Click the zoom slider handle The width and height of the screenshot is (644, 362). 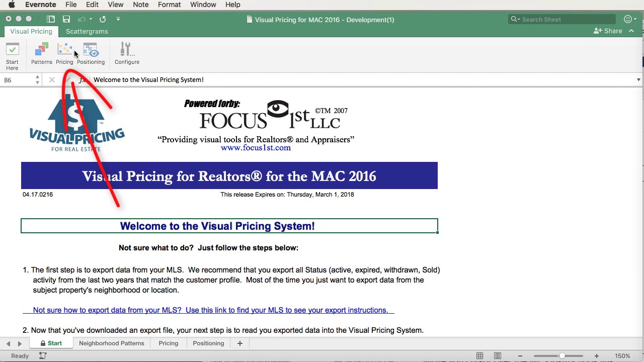click(562, 356)
